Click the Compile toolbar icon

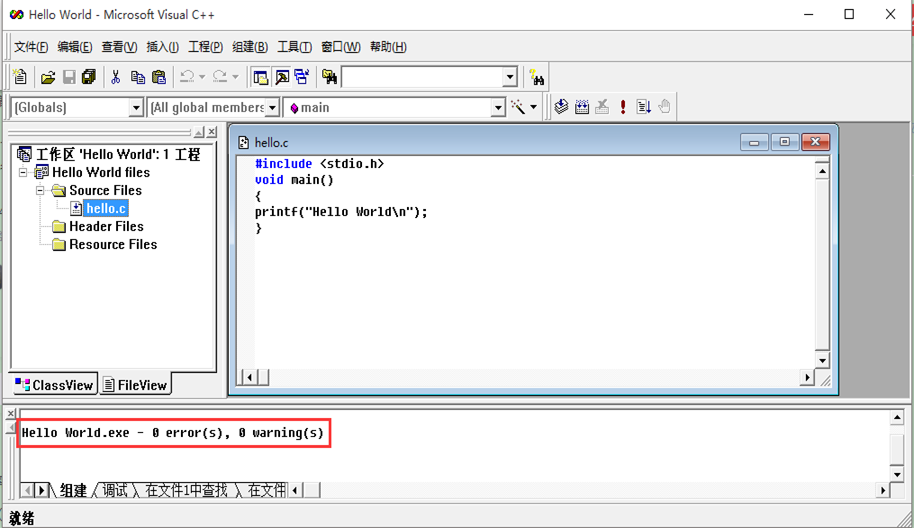click(561, 107)
